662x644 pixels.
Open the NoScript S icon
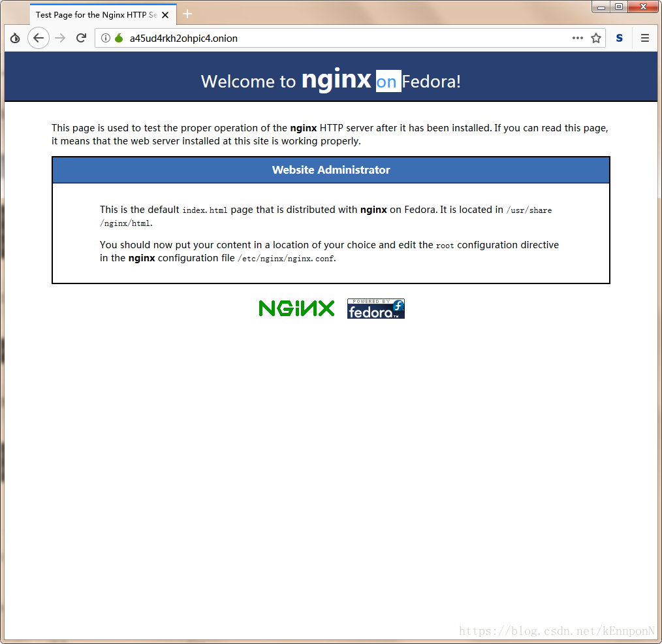(620, 38)
